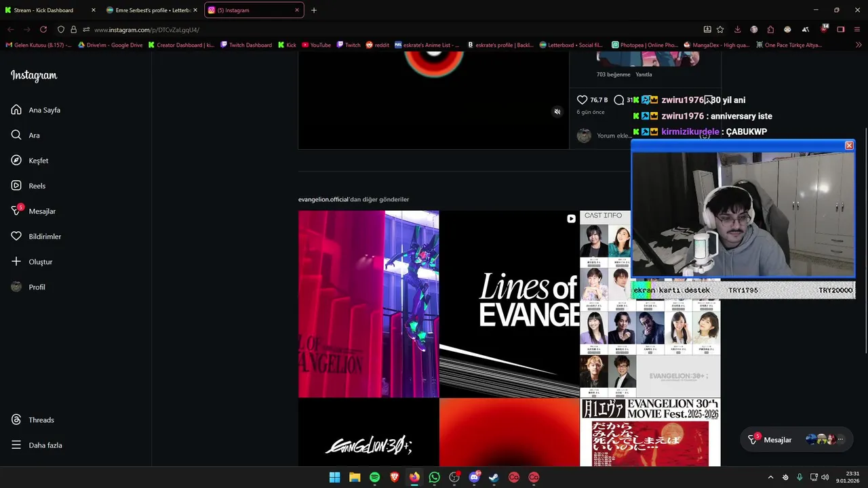Open the downloads panel
The image size is (868, 488).
737,30
